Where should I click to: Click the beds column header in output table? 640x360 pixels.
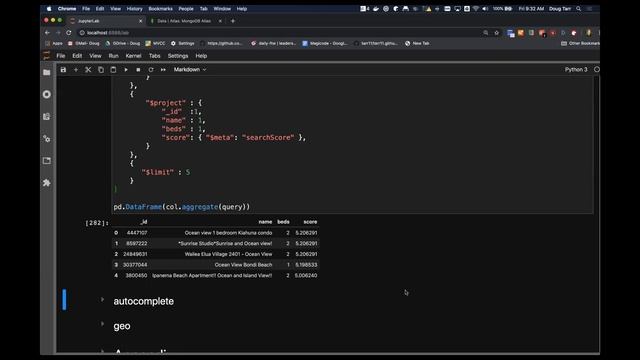tap(283, 222)
